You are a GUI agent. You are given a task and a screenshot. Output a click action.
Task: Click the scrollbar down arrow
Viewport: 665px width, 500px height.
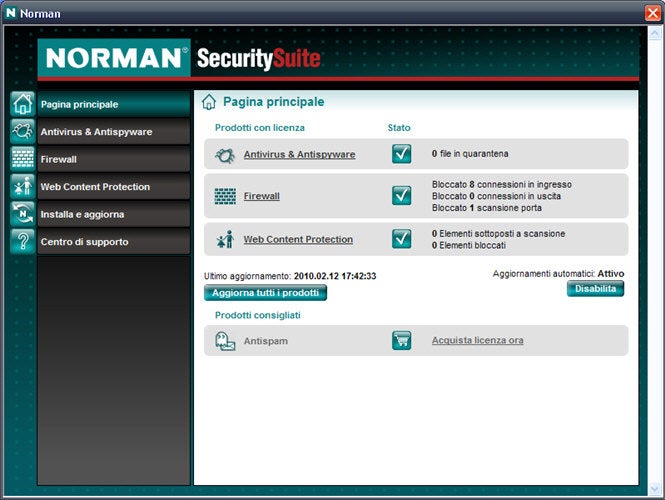(655, 489)
